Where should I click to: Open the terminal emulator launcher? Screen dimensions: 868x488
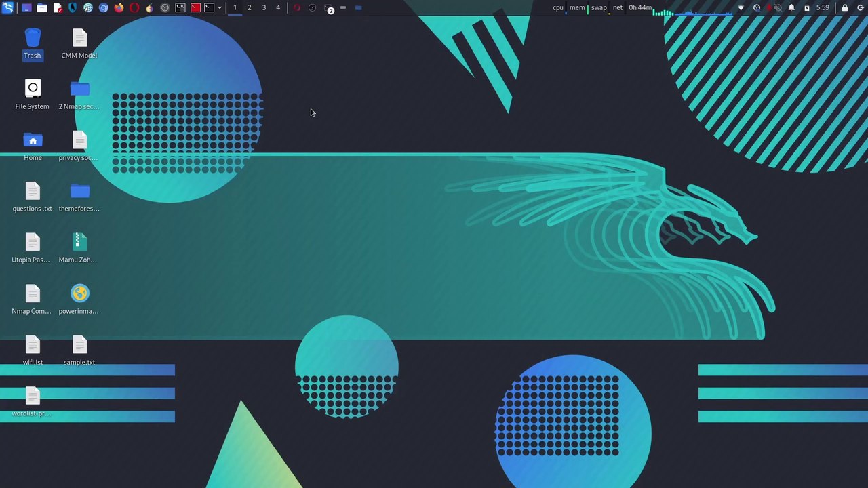[x=209, y=8]
